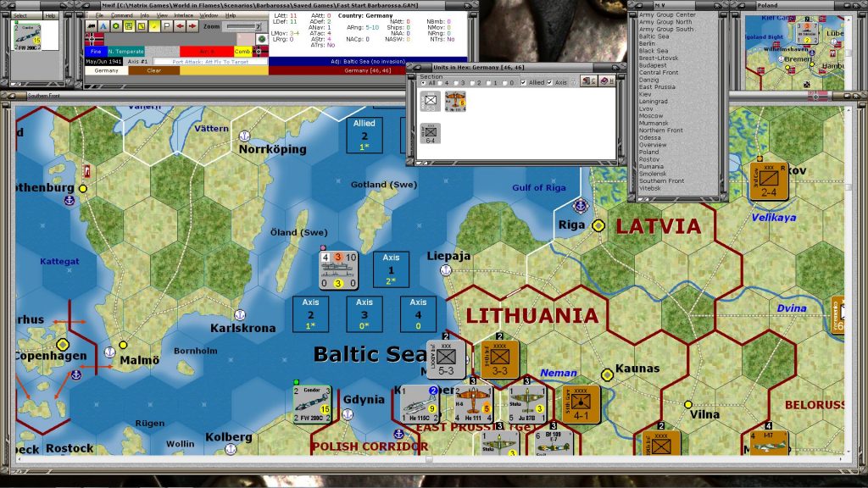Uncheck the Axis checkbox
This screenshot has height=488, width=868.
pyautogui.click(x=551, y=82)
